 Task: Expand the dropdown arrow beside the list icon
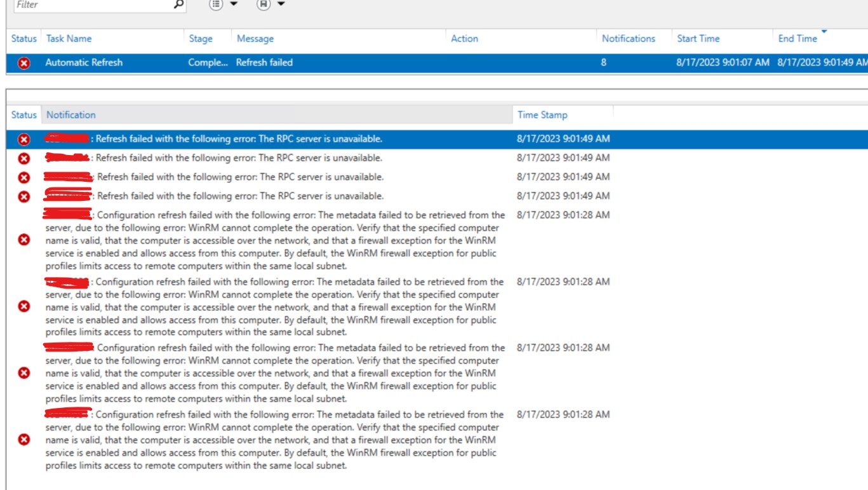point(234,4)
